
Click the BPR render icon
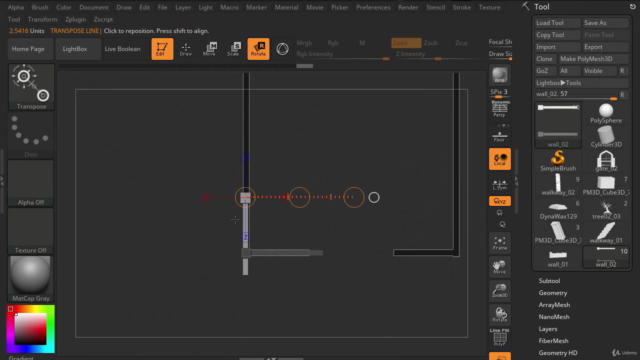click(500, 75)
